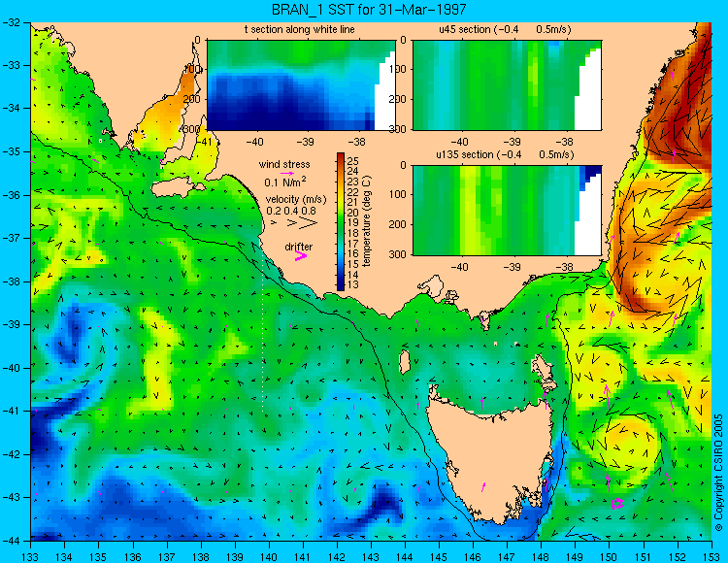This screenshot has width=728, height=563.
Task: Click the 142 longitude tick label
Action: tap(337, 557)
